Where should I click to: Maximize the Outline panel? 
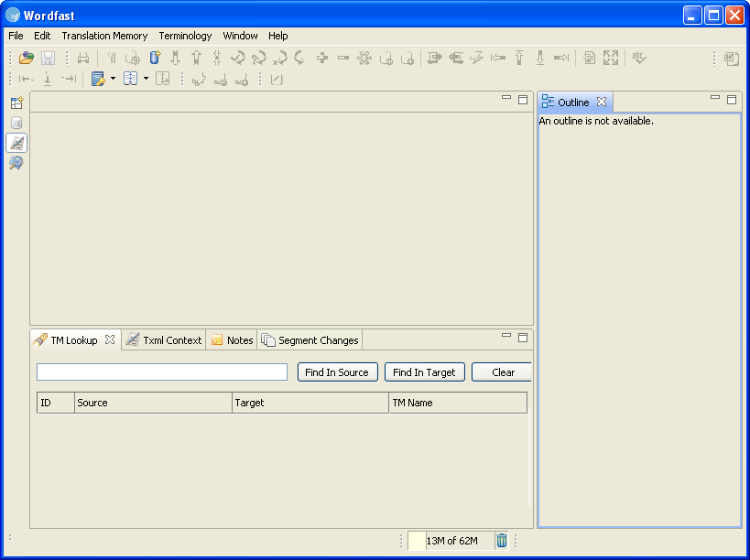tap(732, 100)
